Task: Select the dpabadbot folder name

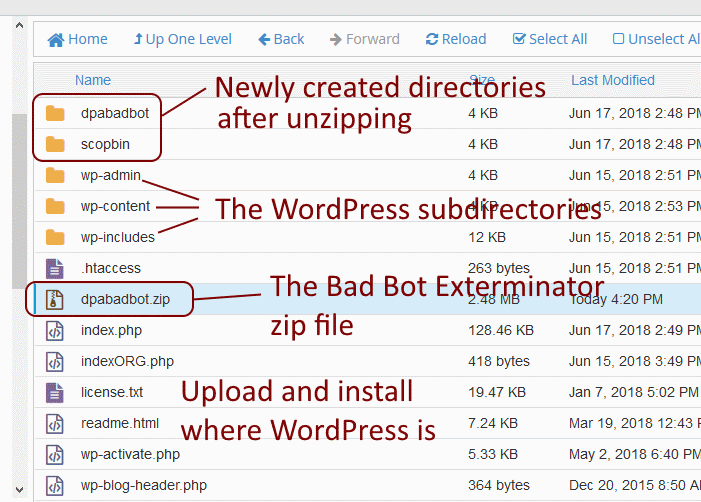Action: [x=115, y=113]
